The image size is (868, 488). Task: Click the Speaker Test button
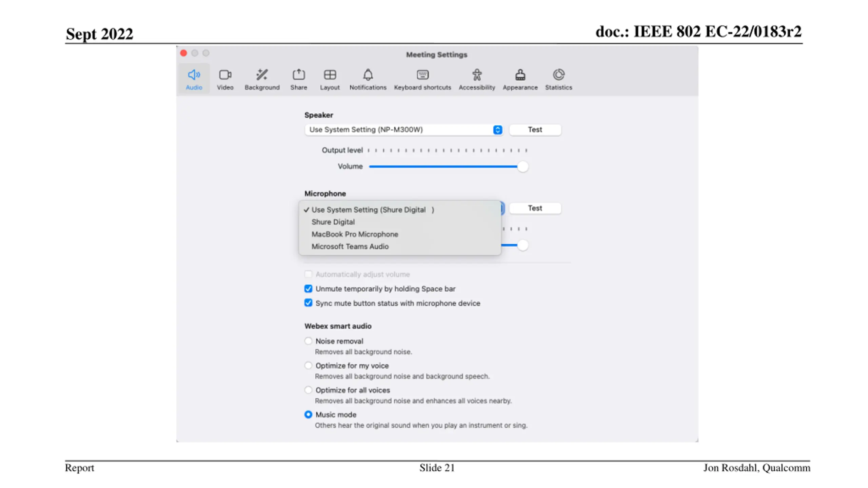click(x=535, y=129)
